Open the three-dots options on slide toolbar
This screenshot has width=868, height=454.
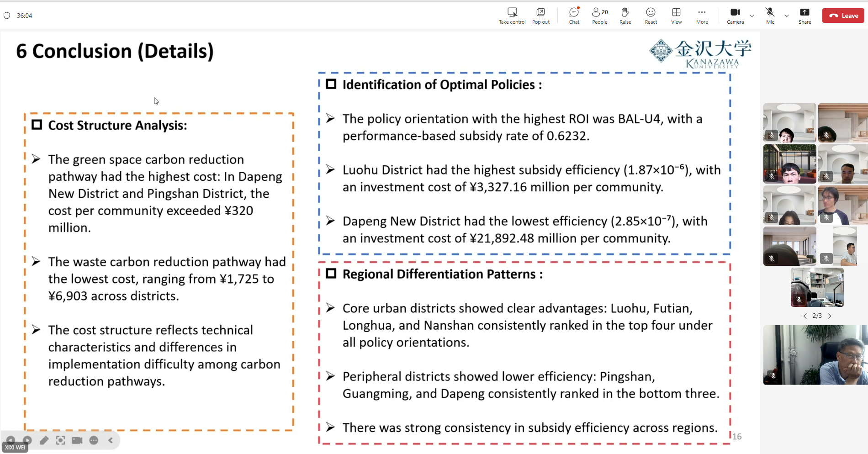(x=94, y=440)
